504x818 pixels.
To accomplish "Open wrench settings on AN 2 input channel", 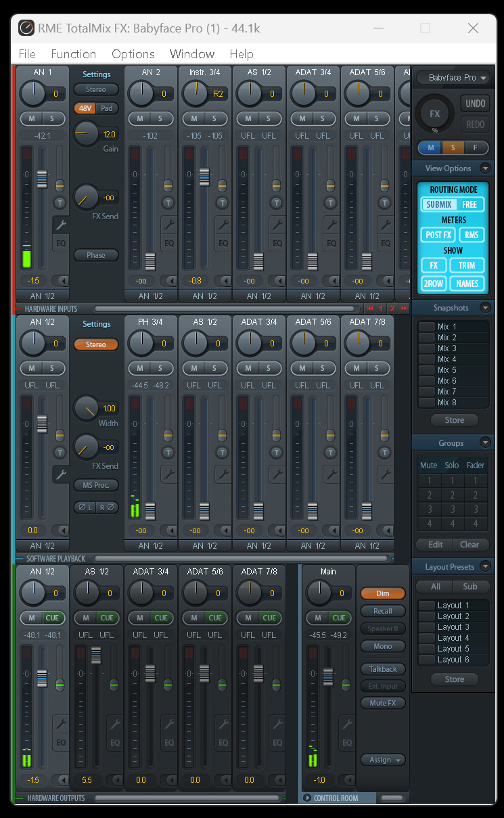I will pyautogui.click(x=169, y=225).
